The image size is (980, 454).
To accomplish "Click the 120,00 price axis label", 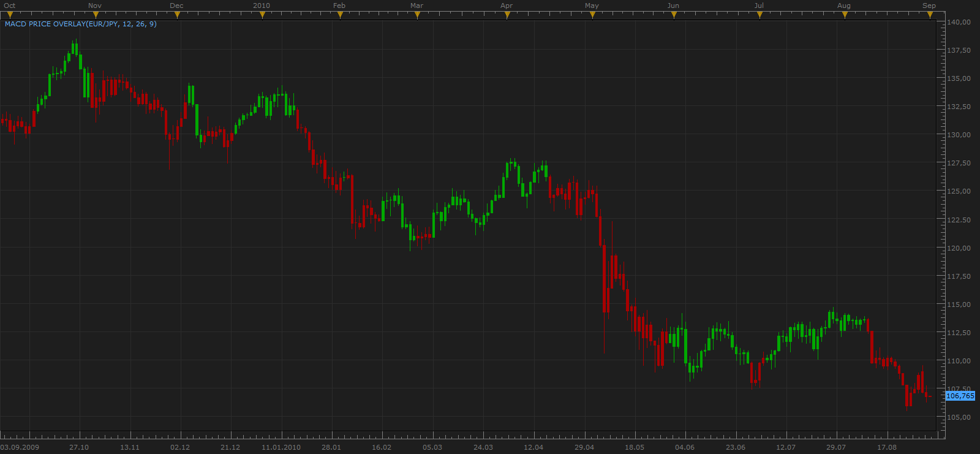I will point(959,248).
